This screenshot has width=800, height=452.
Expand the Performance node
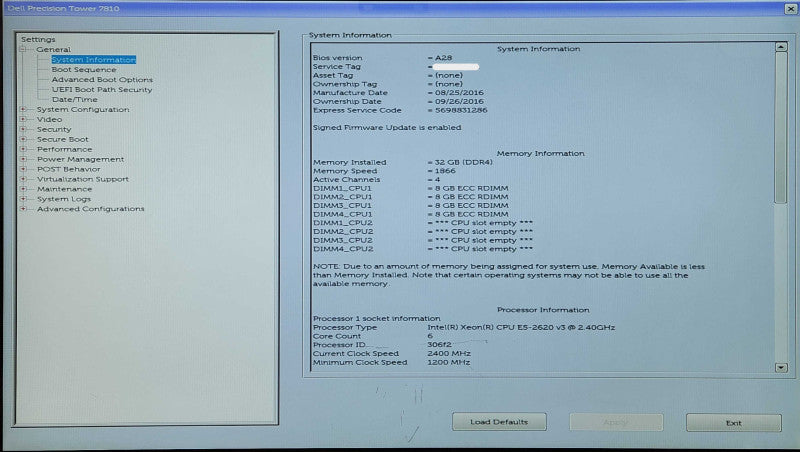tap(23, 149)
